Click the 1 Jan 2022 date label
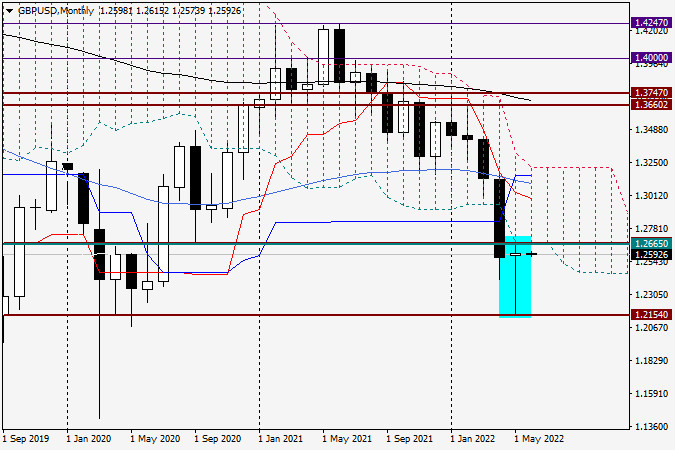675x450 pixels. (473, 439)
